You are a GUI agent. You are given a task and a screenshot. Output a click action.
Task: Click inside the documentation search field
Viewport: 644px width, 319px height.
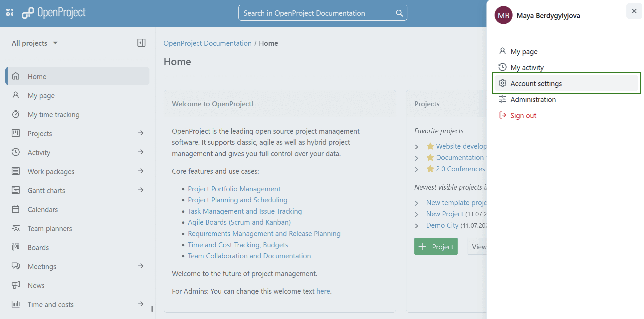(313, 13)
